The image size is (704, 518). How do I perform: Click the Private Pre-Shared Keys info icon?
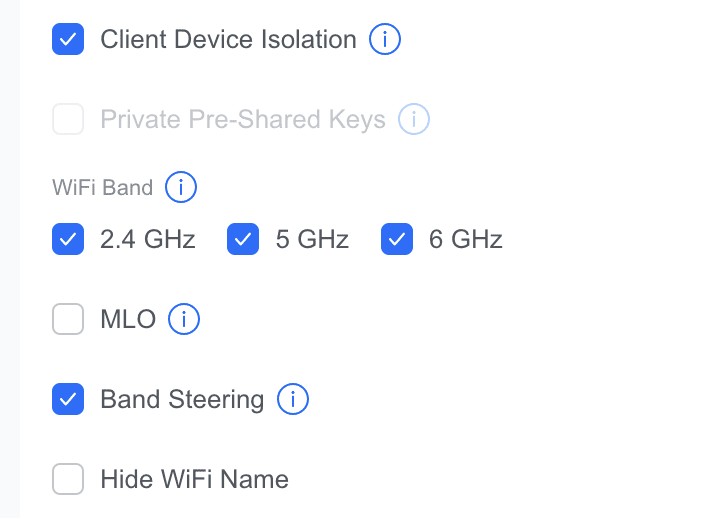tap(414, 120)
